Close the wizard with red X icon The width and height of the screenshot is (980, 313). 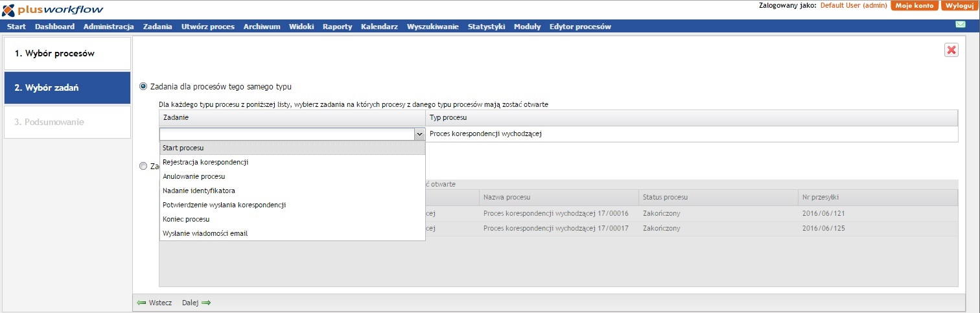[x=951, y=51]
